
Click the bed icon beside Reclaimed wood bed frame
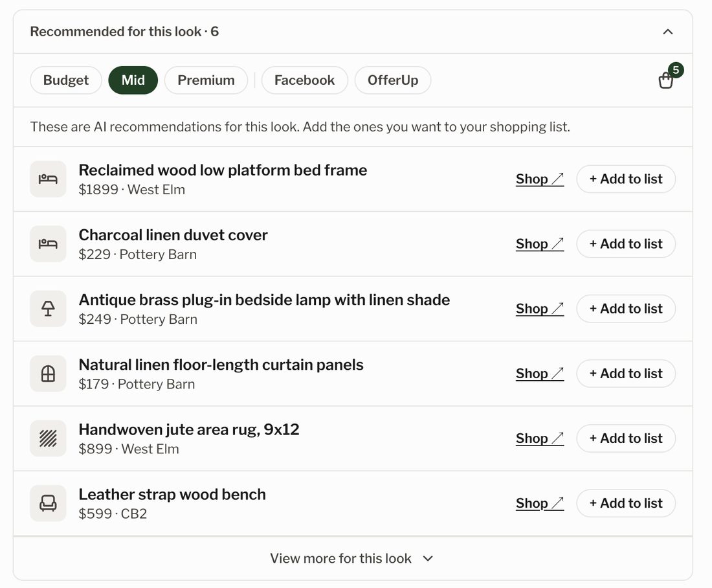[x=48, y=179]
